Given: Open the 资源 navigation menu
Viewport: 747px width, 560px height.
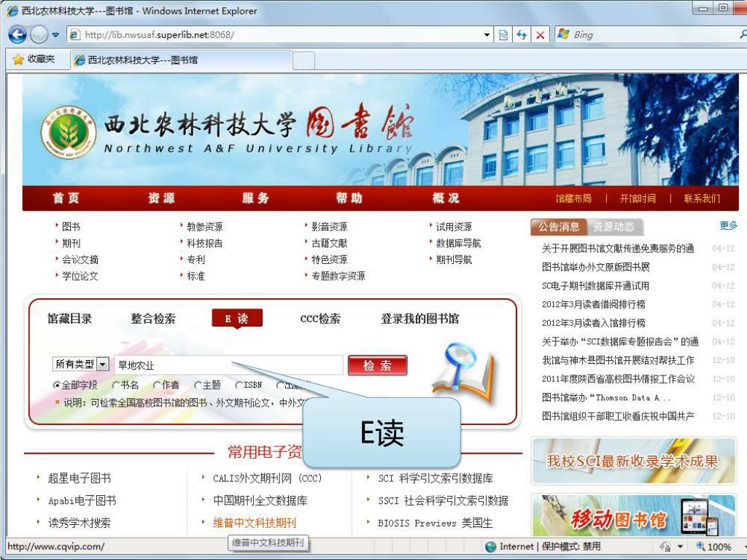Looking at the screenshot, I should coord(161,198).
